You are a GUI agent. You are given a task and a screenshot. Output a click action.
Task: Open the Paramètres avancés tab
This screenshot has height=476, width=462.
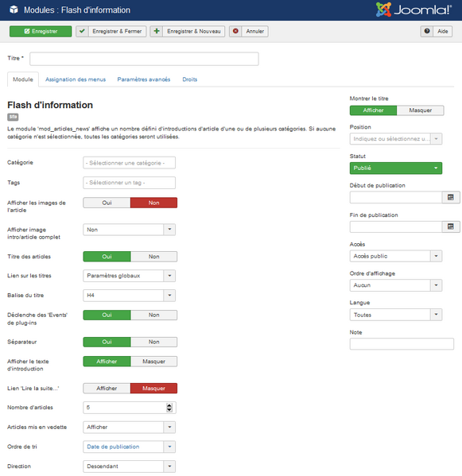[x=144, y=79]
